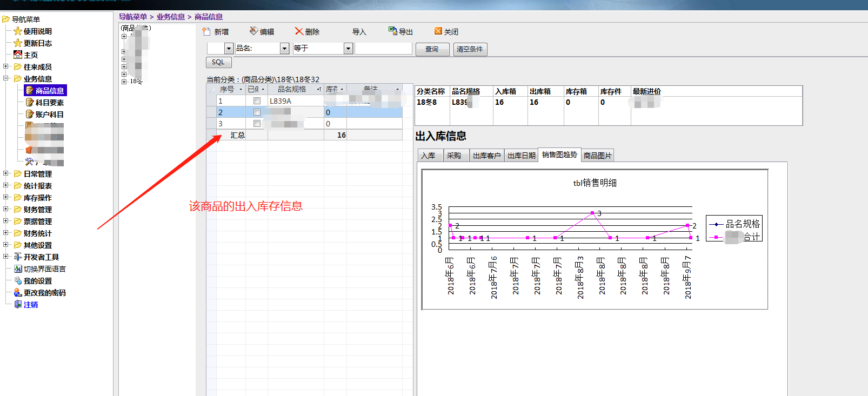Image resolution: width=868 pixels, height=396 pixels.
Task: Open the 序号 column filter arrow
Action: 241,90
